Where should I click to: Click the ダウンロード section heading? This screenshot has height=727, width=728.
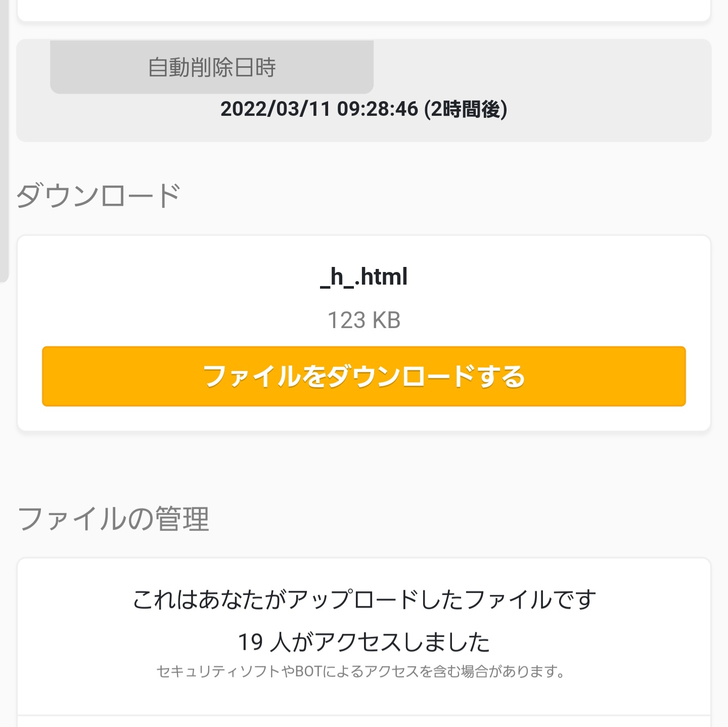[99, 196]
